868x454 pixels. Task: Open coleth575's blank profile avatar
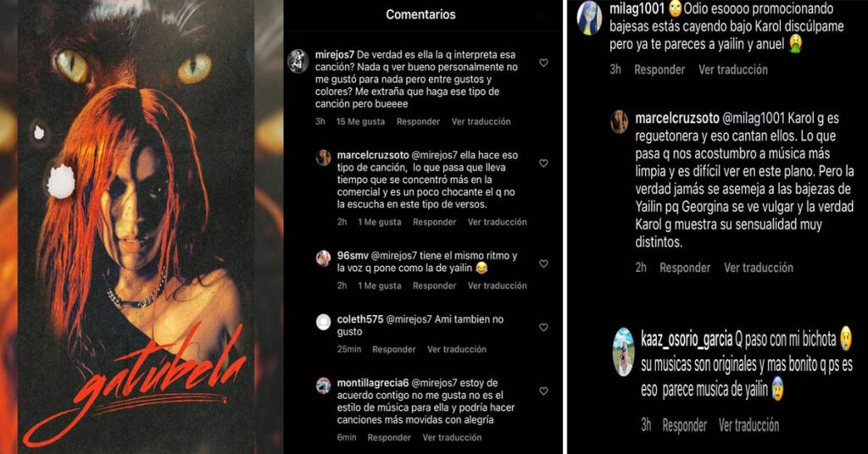point(323,322)
